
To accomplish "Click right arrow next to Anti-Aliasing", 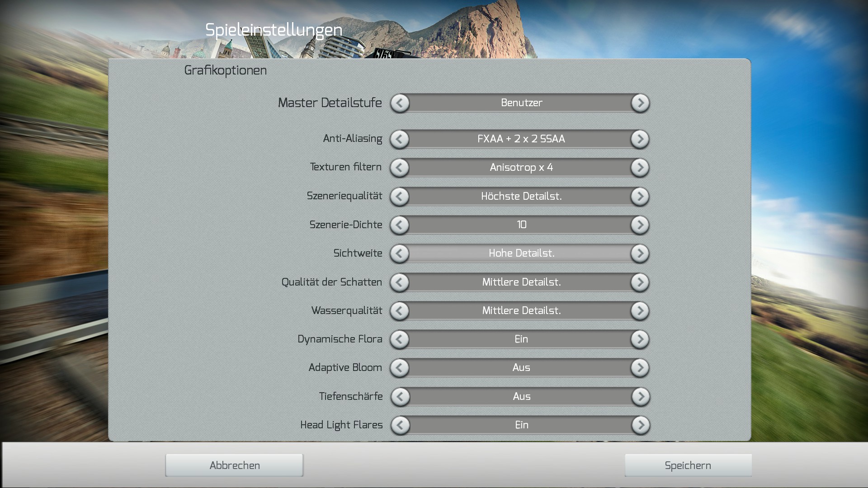I will click(640, 139).
